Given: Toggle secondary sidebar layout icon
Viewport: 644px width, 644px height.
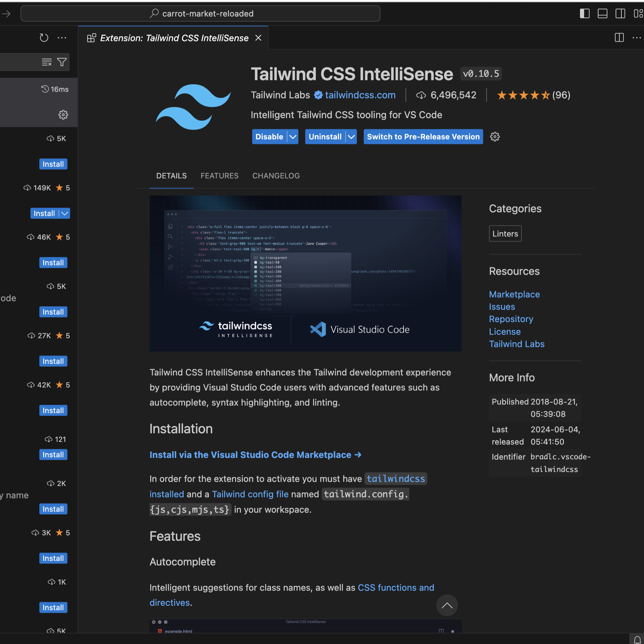Looking at the screenshot, I should tap(620, 14).
